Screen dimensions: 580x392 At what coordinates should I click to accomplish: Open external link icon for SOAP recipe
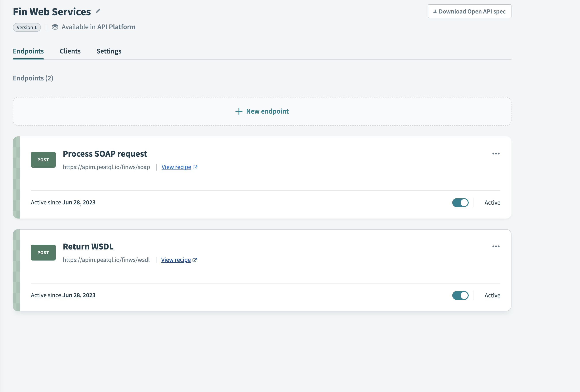[195, 167]
